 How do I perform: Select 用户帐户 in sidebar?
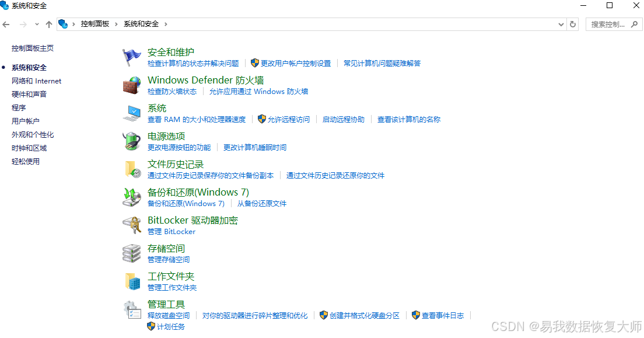26,121
